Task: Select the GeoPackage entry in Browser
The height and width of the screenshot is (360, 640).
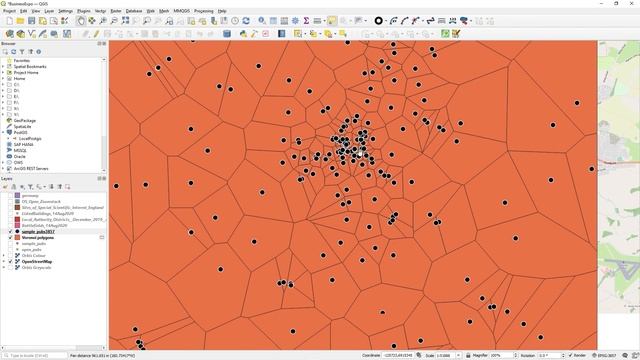Action: click(x=24, y=121)
